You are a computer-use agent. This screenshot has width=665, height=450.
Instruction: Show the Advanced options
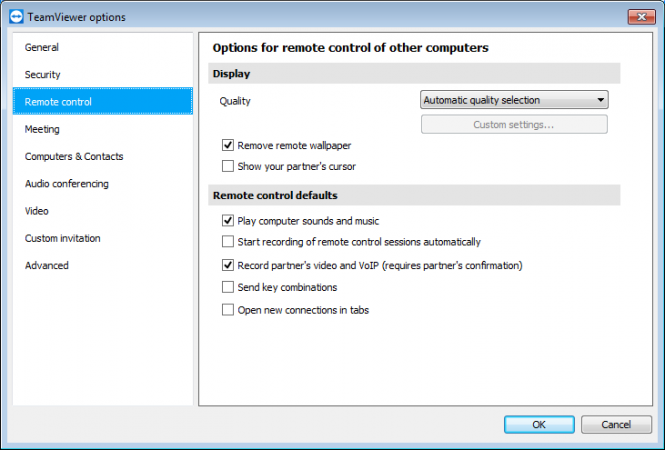coord(103,265)
